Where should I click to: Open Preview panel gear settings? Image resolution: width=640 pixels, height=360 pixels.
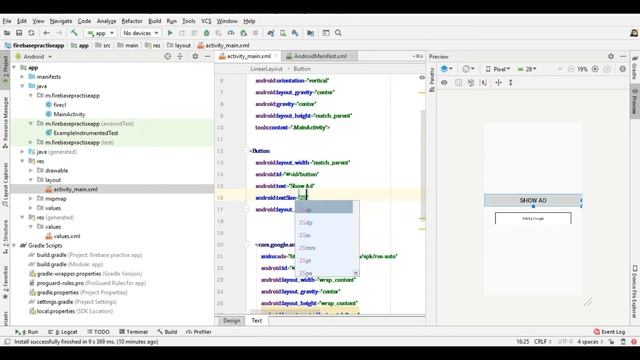click(611, 56)
